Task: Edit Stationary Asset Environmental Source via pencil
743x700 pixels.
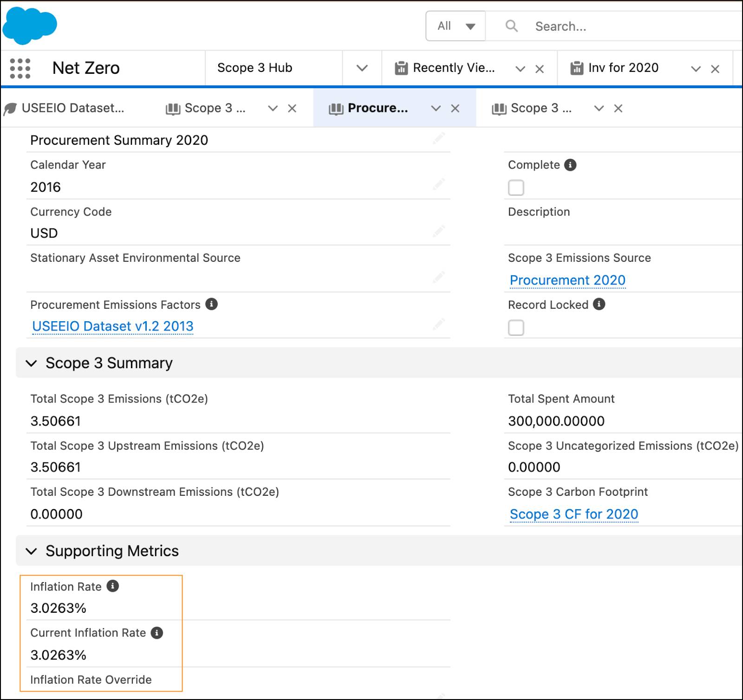Action: [x=439, y=278]
